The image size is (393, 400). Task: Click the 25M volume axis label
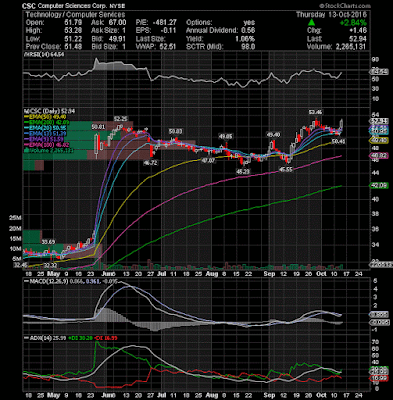click(15, 217)
